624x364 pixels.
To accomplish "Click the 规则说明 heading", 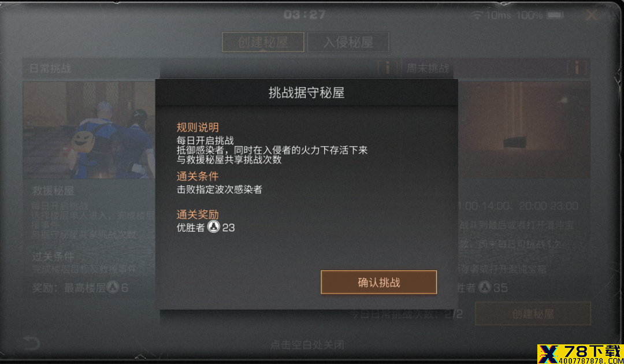I will tap(198, 127).
